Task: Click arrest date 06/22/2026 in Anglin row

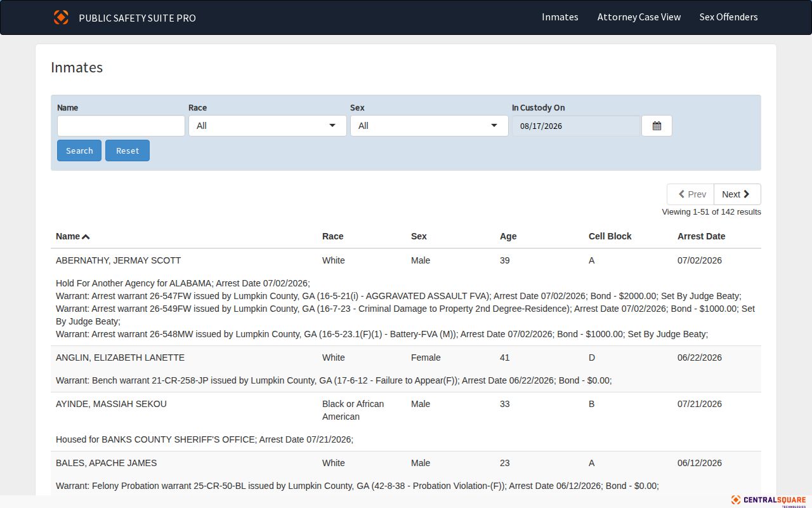Action: tap(700, 358)
